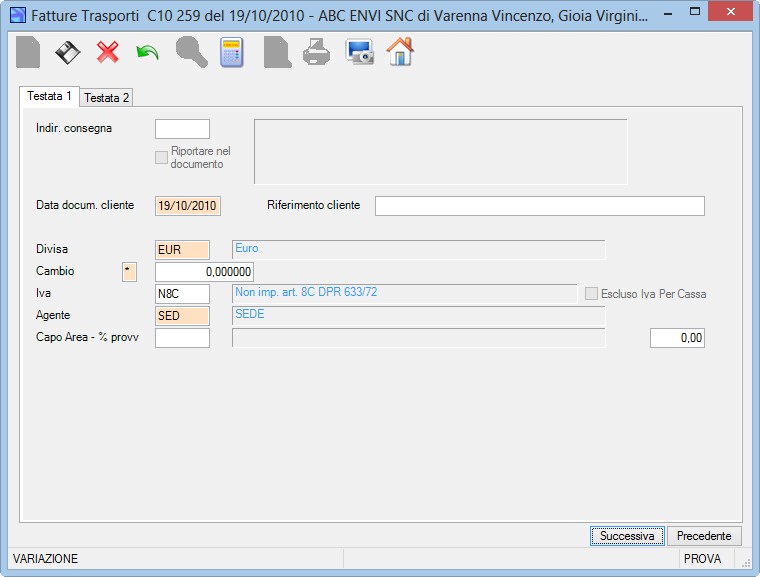Click the second gray document icon
The image size is (760, 577).
pos(277,52)
